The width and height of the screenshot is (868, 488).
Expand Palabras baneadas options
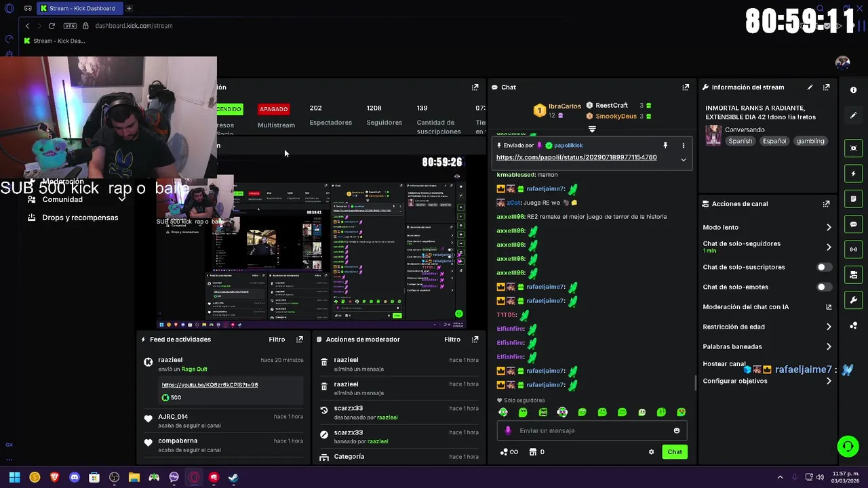coord(829,347)
